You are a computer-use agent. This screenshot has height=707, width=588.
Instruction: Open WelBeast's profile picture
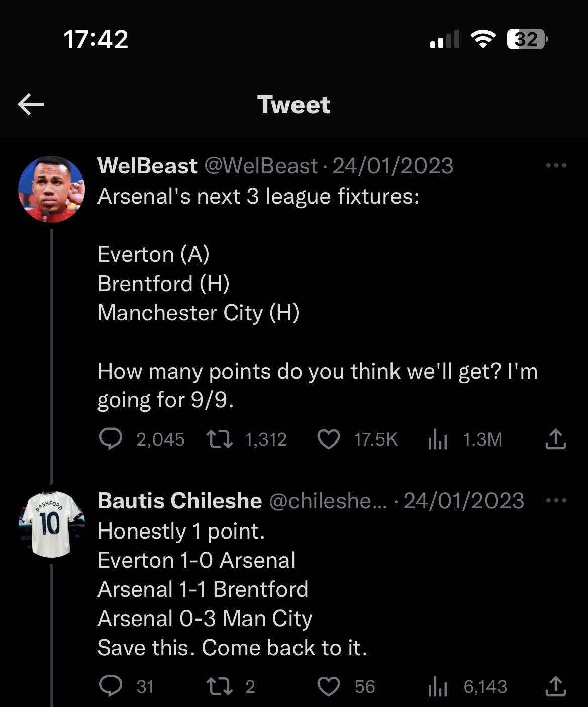pos(51,189)
